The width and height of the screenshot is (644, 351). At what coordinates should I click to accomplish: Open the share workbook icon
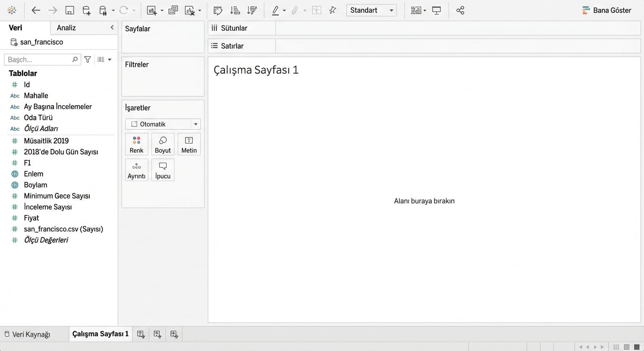pyautogui.click(x=460, y=10)
